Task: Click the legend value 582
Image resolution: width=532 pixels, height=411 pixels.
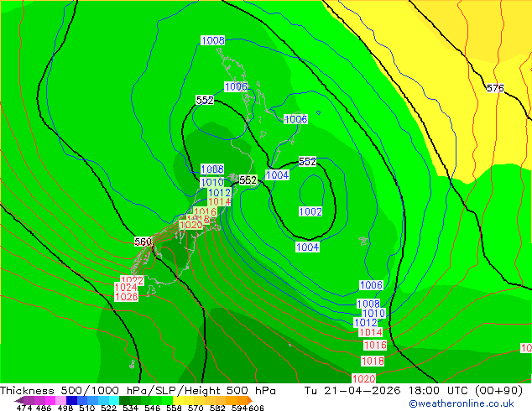Action: click(217, 408)
